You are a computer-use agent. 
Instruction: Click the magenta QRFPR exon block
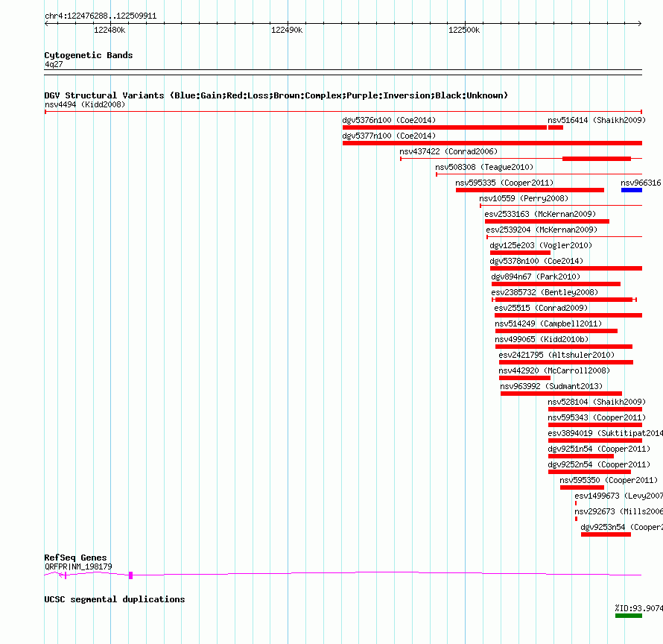(x=130, y=575)
